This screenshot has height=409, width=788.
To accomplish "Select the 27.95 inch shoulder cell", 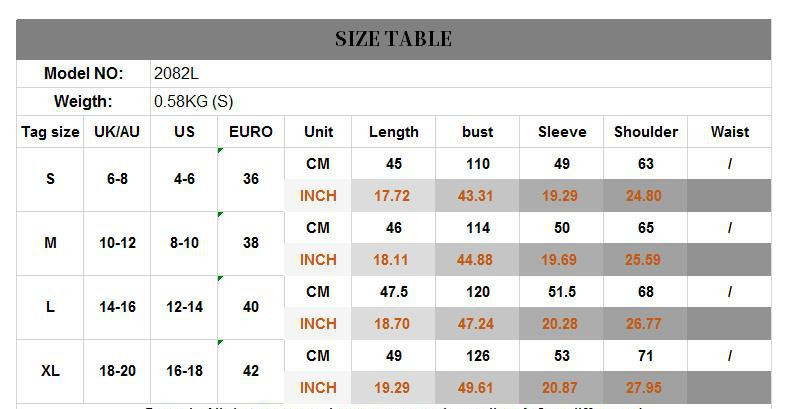I will [x=644, y=388].
